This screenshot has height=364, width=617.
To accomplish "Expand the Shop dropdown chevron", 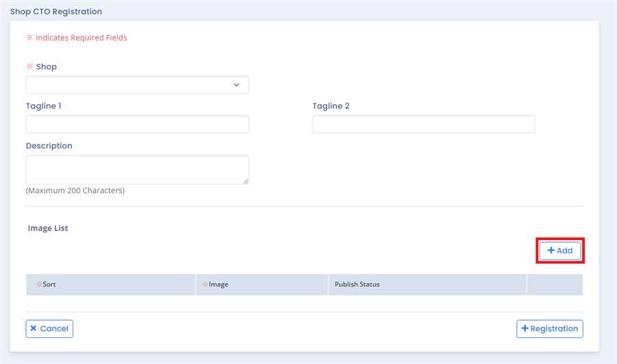I will (x=237, y=85).
